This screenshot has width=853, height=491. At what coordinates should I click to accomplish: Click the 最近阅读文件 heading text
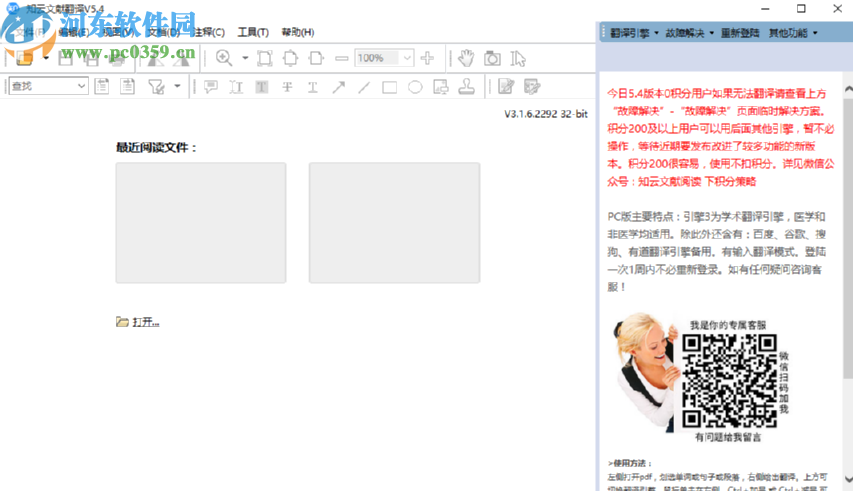[156, 147]
